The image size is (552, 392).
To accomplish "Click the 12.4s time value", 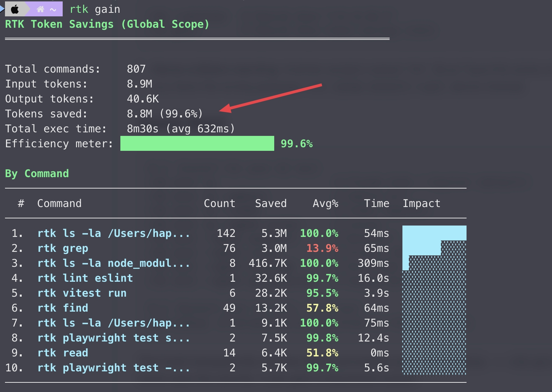I will coord(373,338).
